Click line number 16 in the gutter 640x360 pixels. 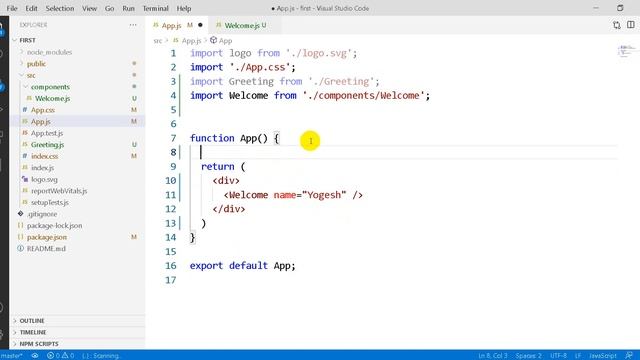(x=171, y=266)
